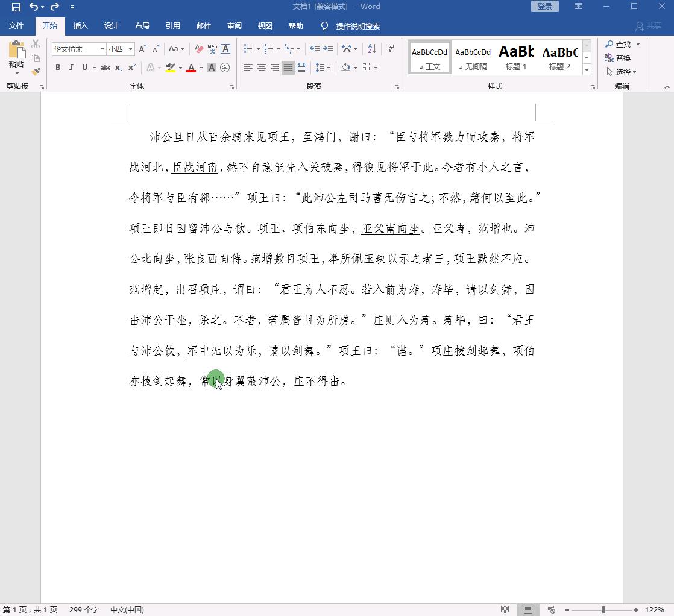Open the font name dropdown

(102, 49)
